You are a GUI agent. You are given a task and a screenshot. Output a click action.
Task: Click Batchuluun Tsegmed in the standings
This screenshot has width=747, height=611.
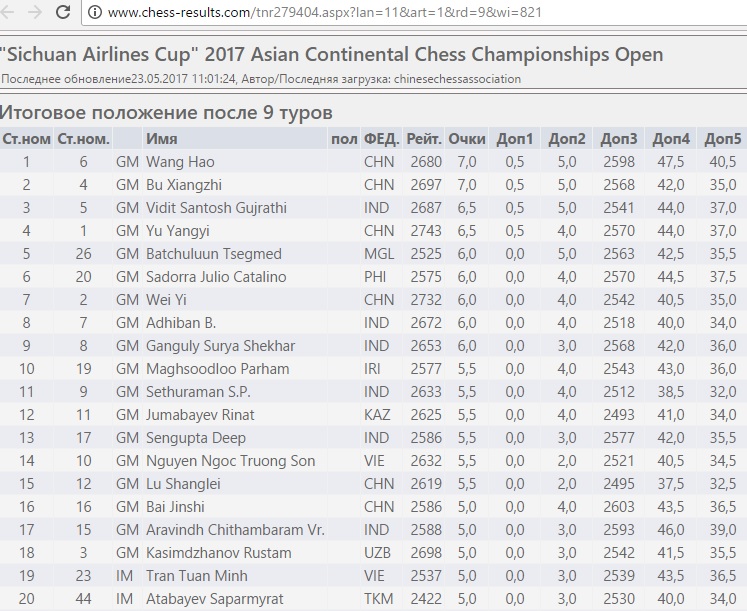[213, 254]
